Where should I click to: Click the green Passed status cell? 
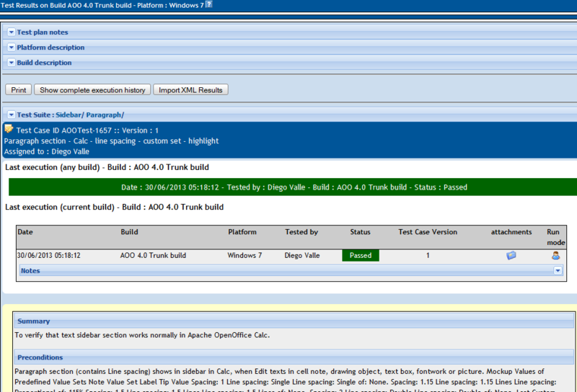[360, 255]
